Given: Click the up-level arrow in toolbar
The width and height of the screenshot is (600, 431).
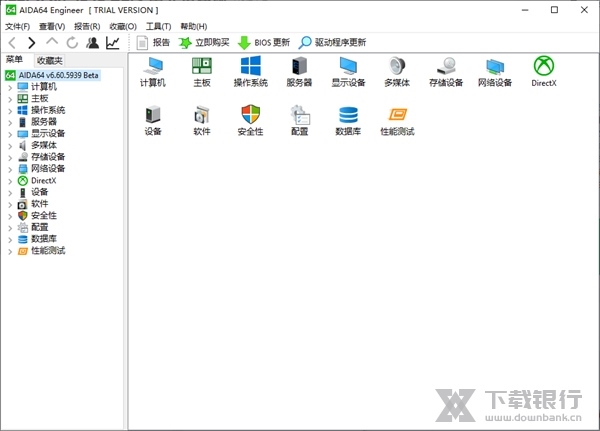Looking at the screenshot, I should pos(52,41).
